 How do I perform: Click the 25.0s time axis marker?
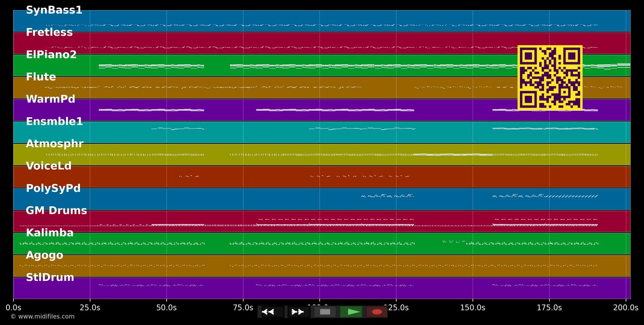coord(90,308)
